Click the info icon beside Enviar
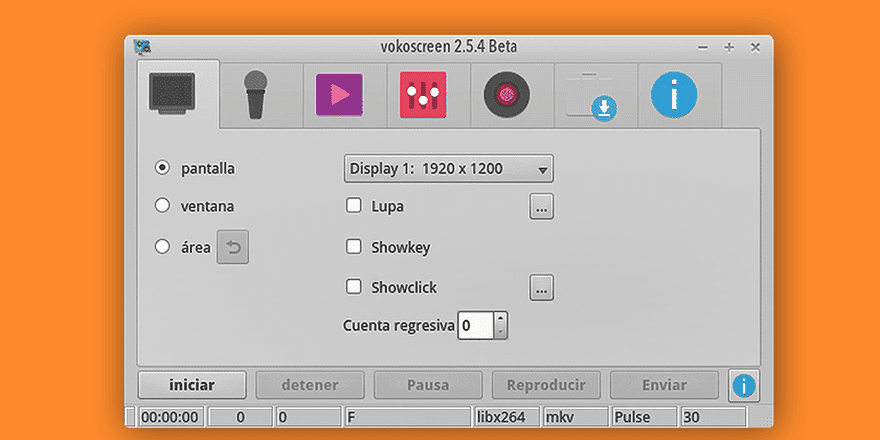Screen dimensions: 880x440 [744, 386]
